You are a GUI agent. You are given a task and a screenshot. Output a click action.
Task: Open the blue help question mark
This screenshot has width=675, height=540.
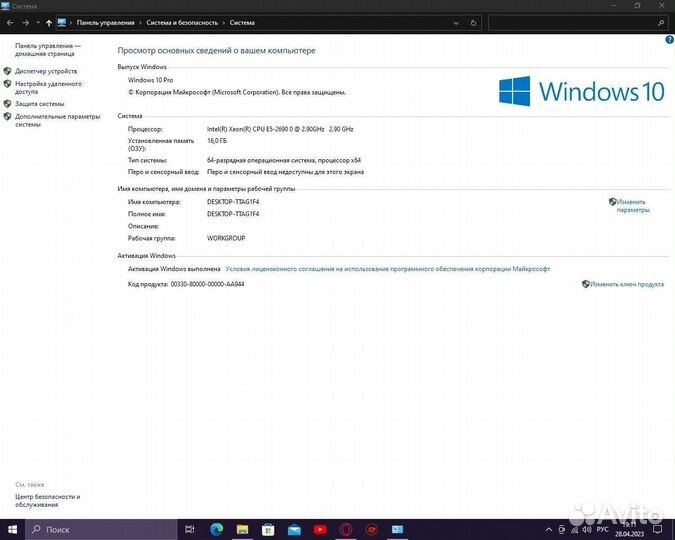coord(669,40)
